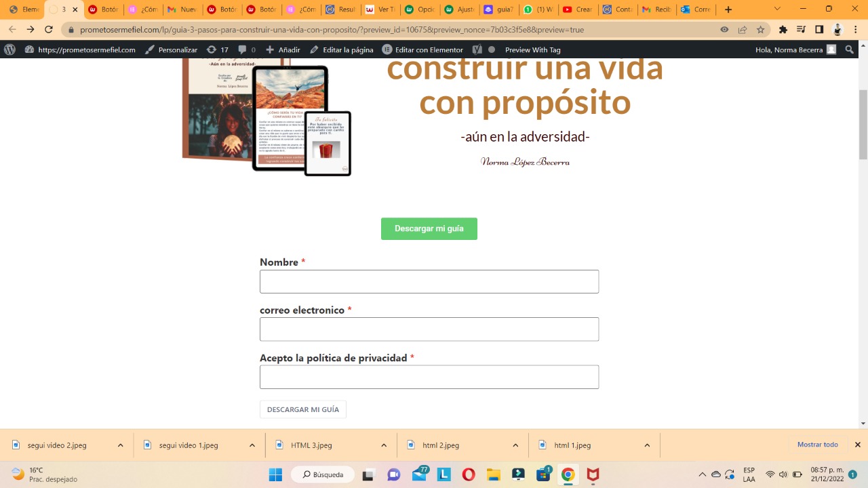Image resolution: width=868 pixels, height=488 pixels.
Task: Open the prometosermefiel.com site menu
Action: pyautogui.click(x=80, y=49)
